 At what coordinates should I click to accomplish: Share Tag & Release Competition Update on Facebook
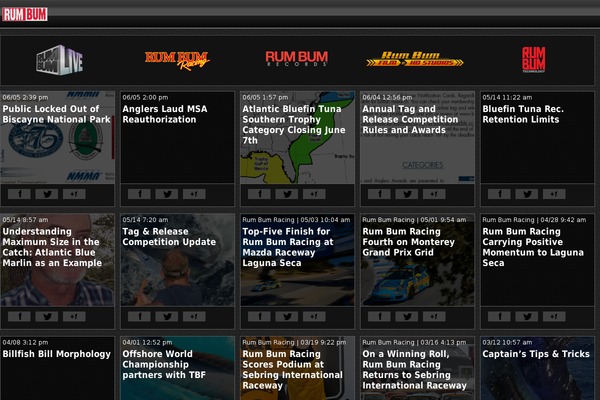[x=139, y=317]
